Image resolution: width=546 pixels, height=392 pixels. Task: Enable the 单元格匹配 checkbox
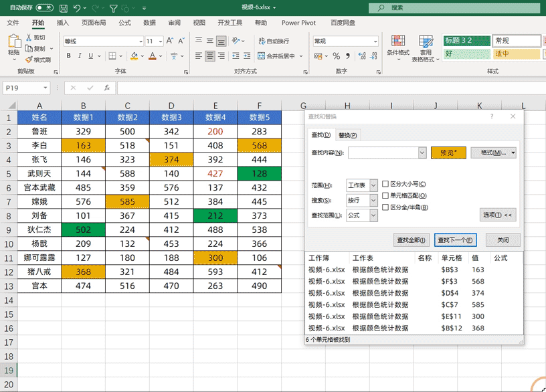[x=385, y=195]
